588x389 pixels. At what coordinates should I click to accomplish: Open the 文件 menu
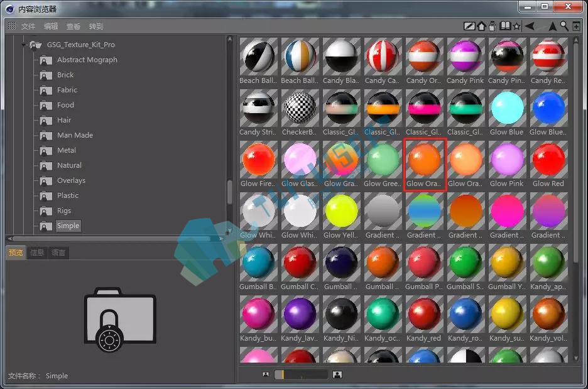pyautogui.click(x=28, y=26)
